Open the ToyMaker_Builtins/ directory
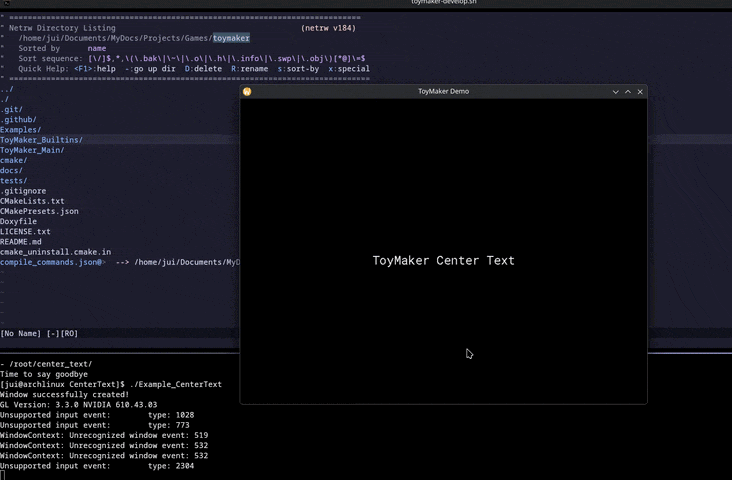The width and height of the screenshot is (732, 480). pyautogui.click(x=41, y=140)
